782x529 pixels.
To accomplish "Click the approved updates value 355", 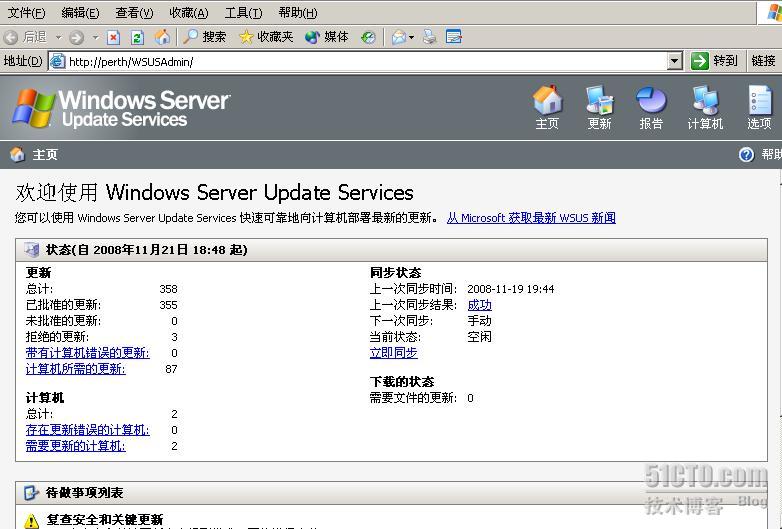I will point(168,305).
